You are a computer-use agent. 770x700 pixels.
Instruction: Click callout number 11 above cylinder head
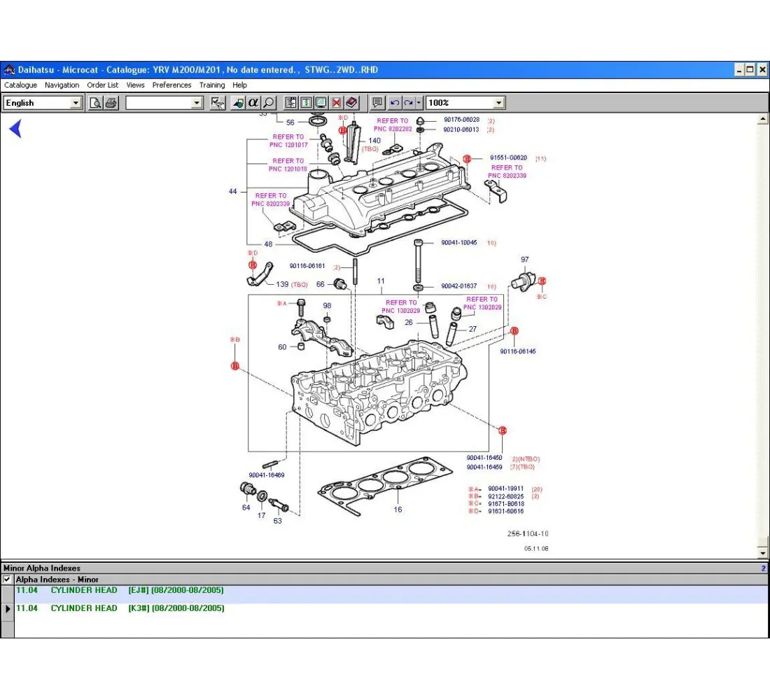point(381,281)
